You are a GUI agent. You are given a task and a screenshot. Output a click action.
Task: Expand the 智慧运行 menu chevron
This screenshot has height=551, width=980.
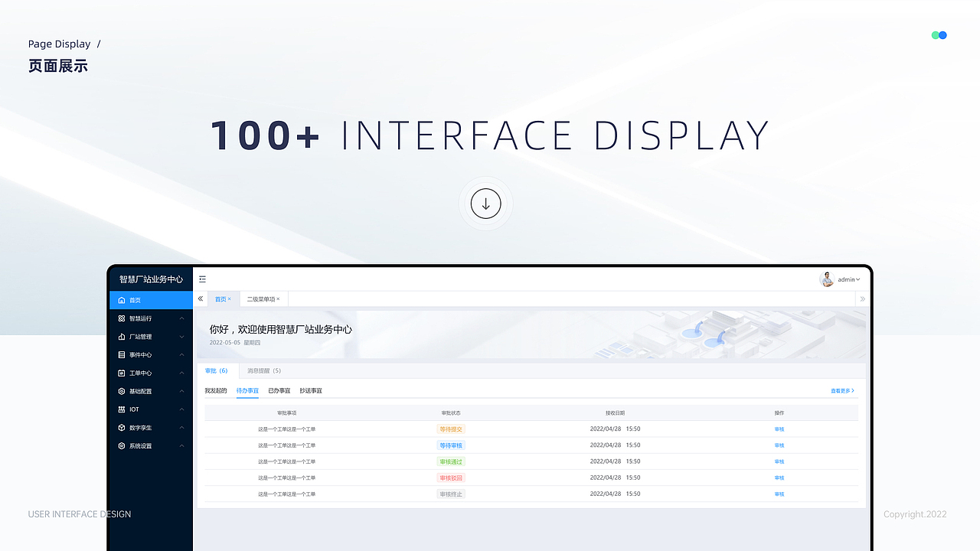[x=181, y=318]
